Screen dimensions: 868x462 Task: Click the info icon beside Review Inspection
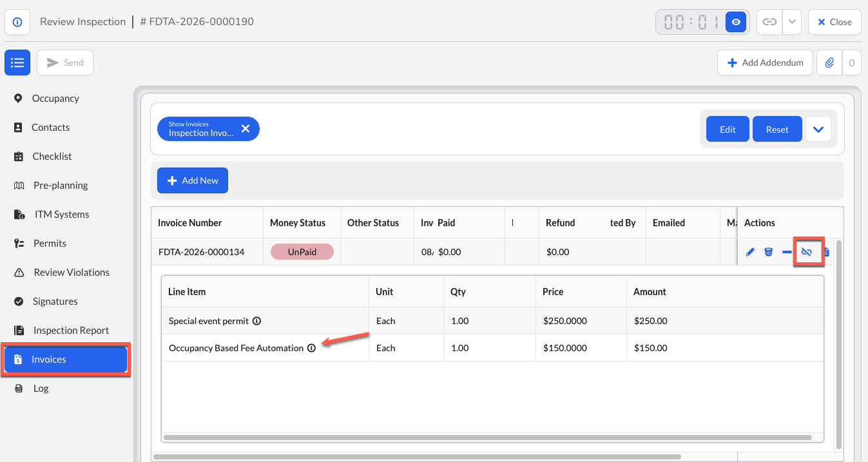(x=17, y=22)
